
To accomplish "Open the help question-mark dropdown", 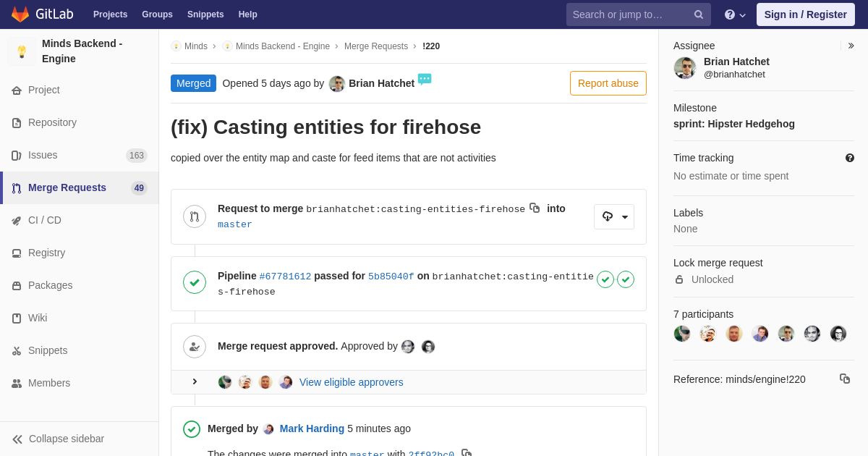I will coord(735,14).
